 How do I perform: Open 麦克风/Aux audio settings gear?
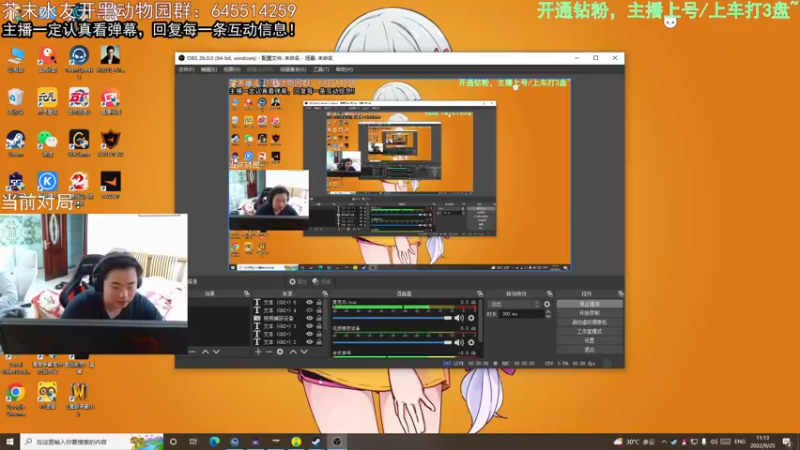(471, 318)
